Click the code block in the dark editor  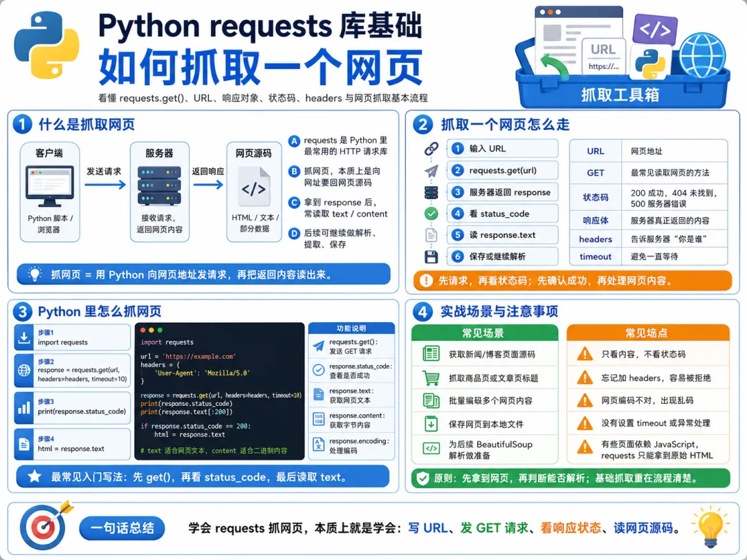coord(219,391)
